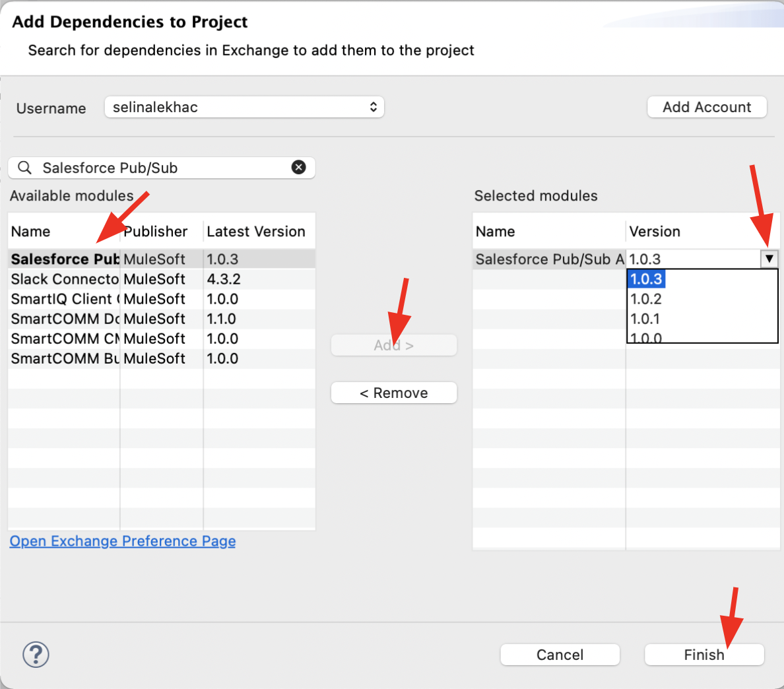This screenshot has width=784, height=689.
Task: Click the Salesforce Pub/Sub search field
Action: pyautogui.click(x=162, y=168)
